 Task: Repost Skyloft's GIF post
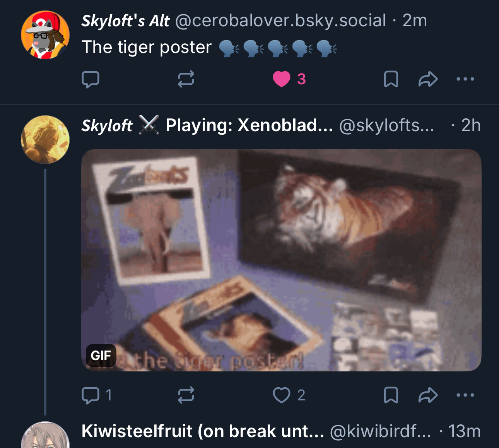pyautogui.click(x=186, y=395)
